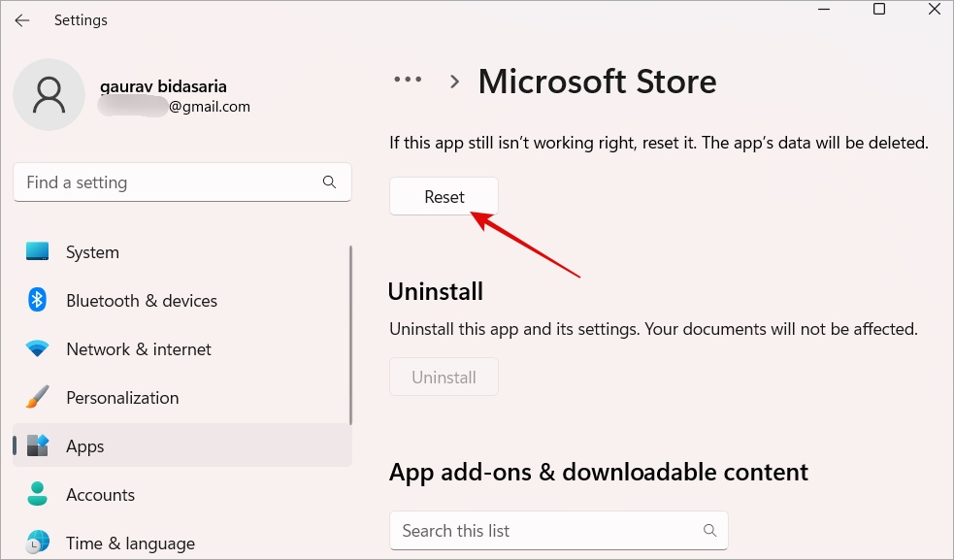Type in the Find a setting box
This screenshot has width=954, height=560.
165,182
